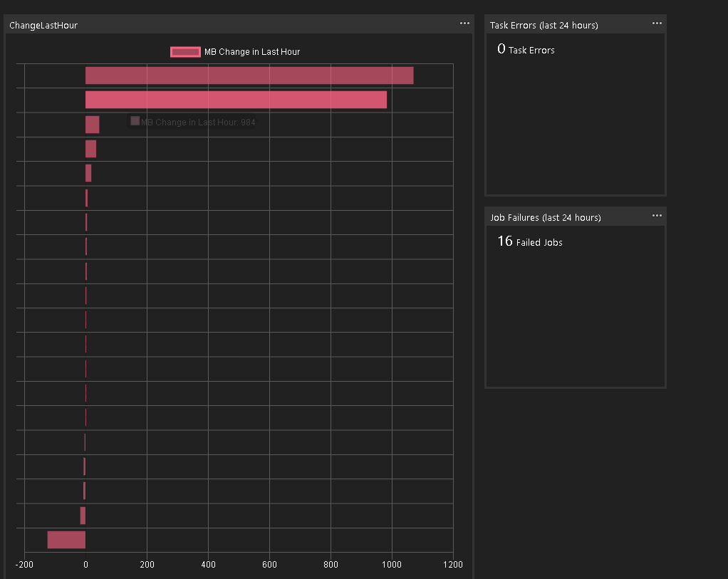The height and width of the screenshot is (579, 728).
Task: Click the 1200 axis label
Action: click(453, 565)
